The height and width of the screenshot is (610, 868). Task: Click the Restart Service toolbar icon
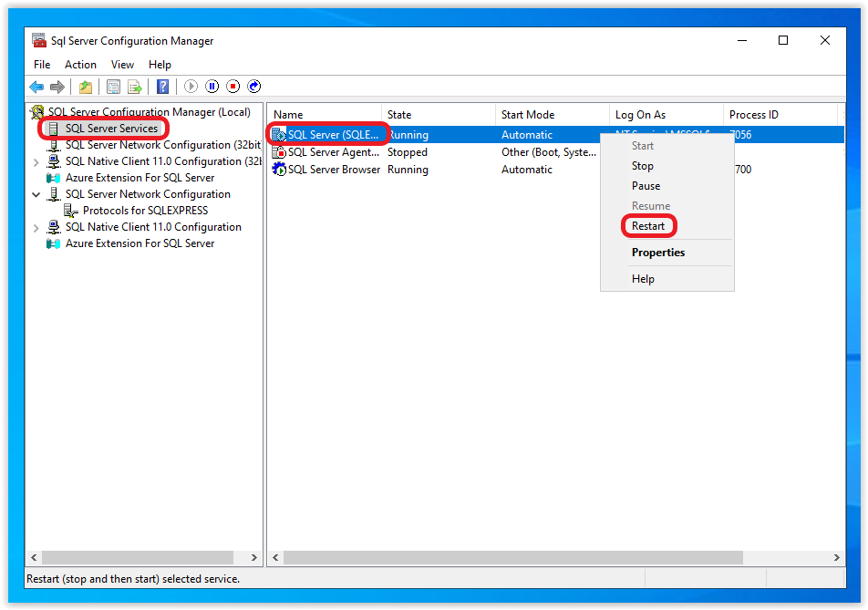tap(254, 87)
